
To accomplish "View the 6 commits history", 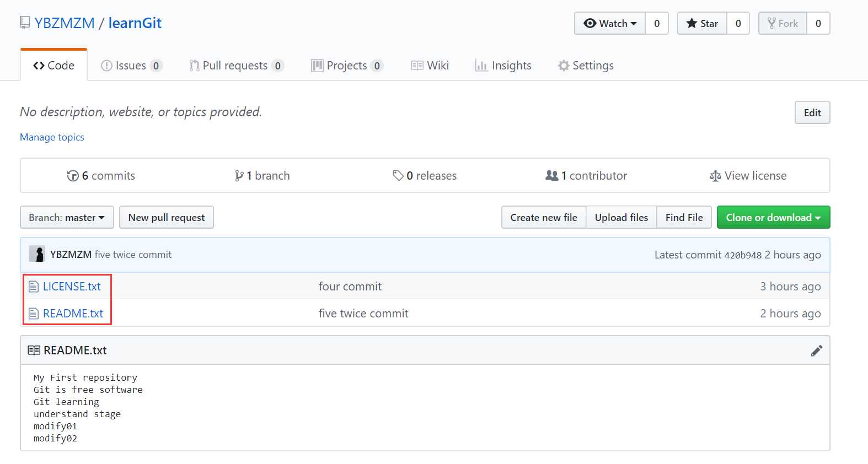I will tap(101, 176).
